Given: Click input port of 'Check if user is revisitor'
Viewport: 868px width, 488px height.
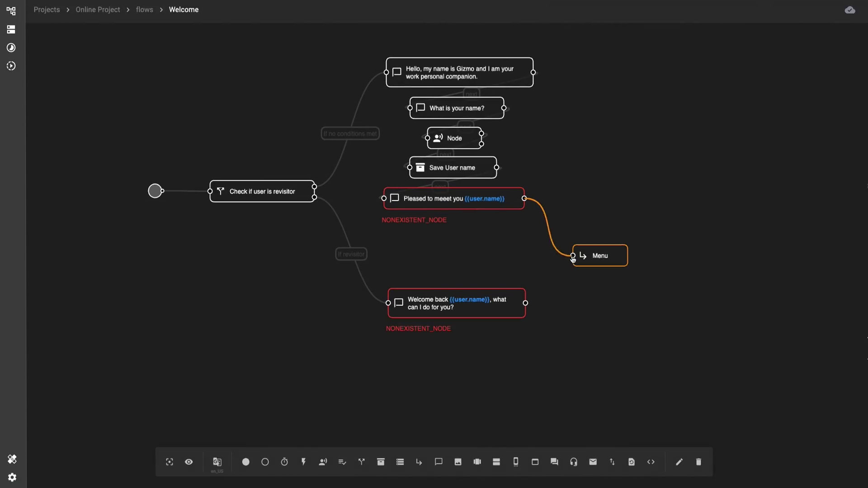Looking at the screenshot, I should pos(210,191).
